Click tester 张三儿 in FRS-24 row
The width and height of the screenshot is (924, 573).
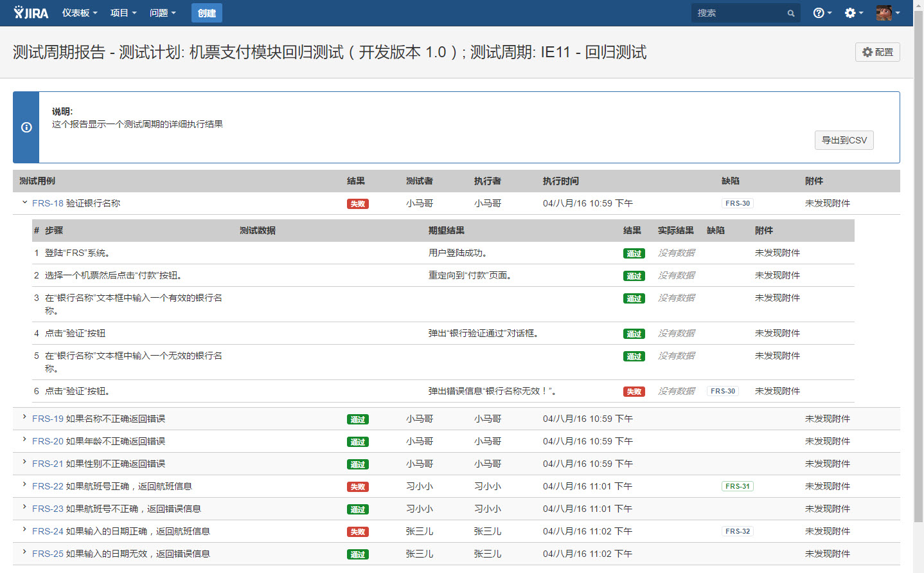tap(420, 531)
